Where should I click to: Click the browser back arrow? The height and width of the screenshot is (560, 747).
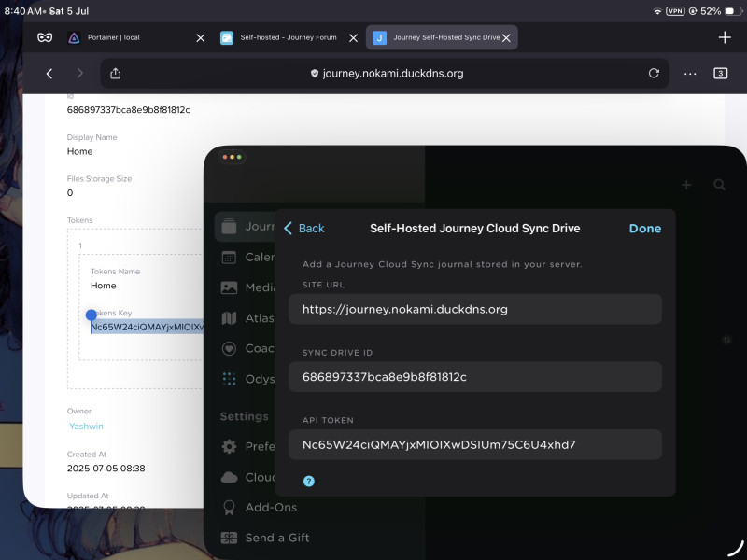pos(49,74)
